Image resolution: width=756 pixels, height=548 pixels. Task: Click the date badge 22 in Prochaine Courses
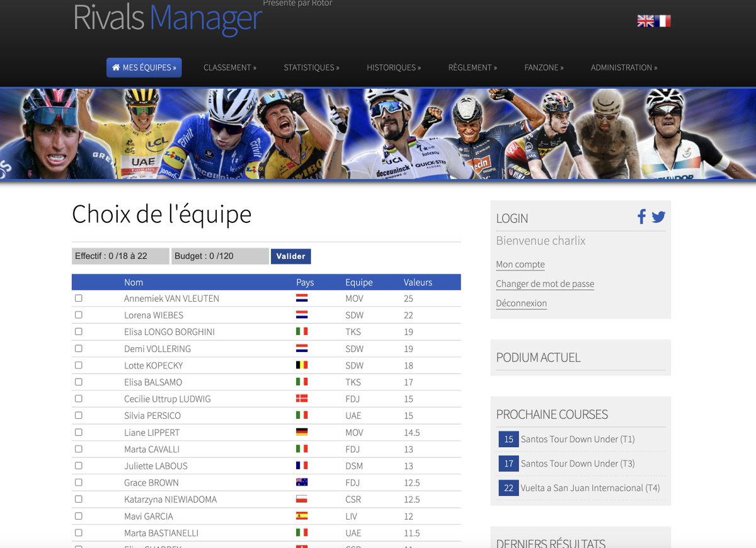point(508,488)
